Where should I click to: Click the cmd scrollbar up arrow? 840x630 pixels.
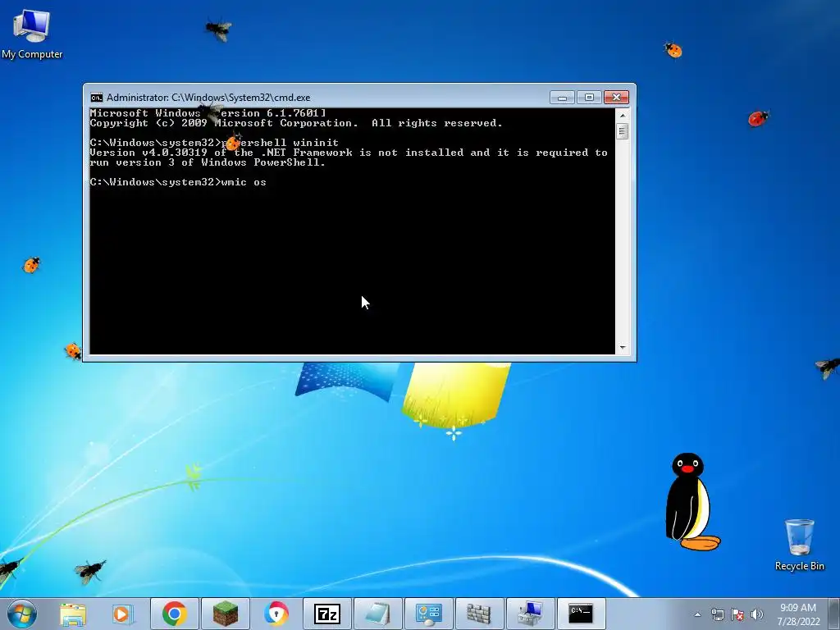(x=622, y=115)
